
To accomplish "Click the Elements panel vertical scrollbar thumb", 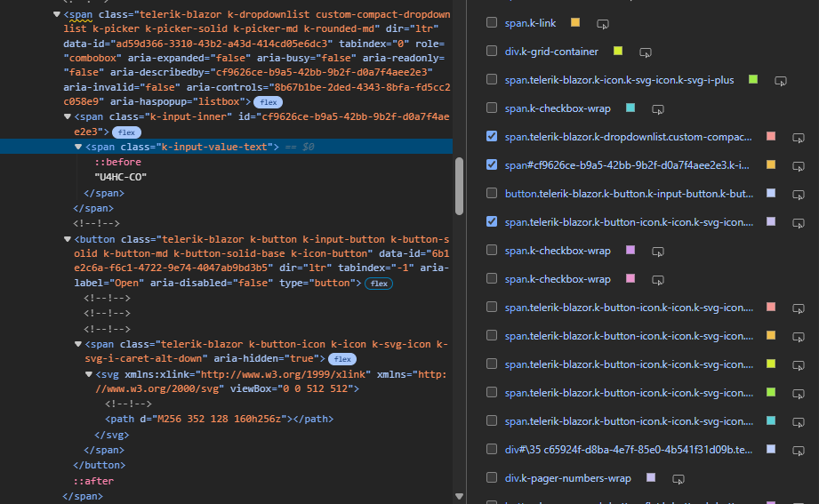I will pos(460,185).
